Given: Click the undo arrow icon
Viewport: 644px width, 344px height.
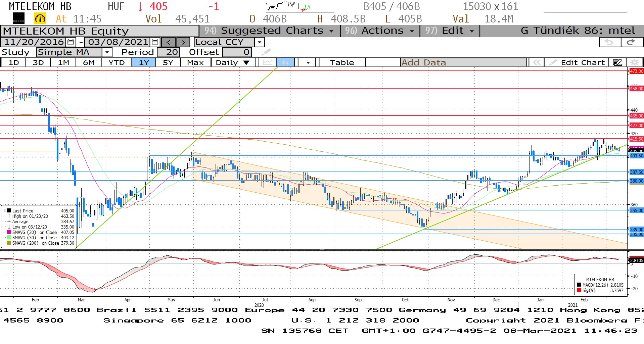Looking at the screenshot, I should click(609, 42).
